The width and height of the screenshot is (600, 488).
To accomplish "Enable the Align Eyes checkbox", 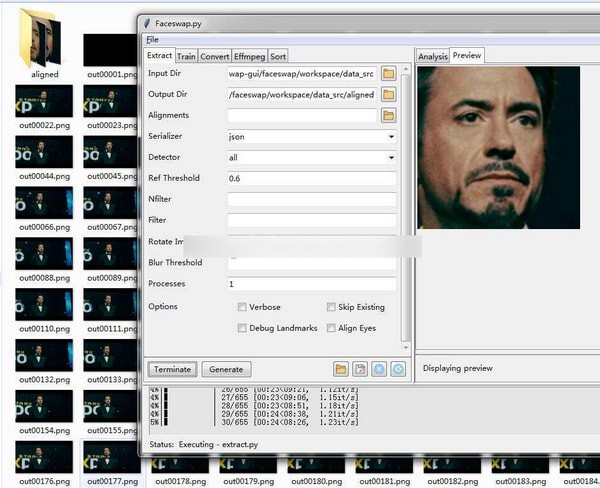I will (x=331, y=328).
